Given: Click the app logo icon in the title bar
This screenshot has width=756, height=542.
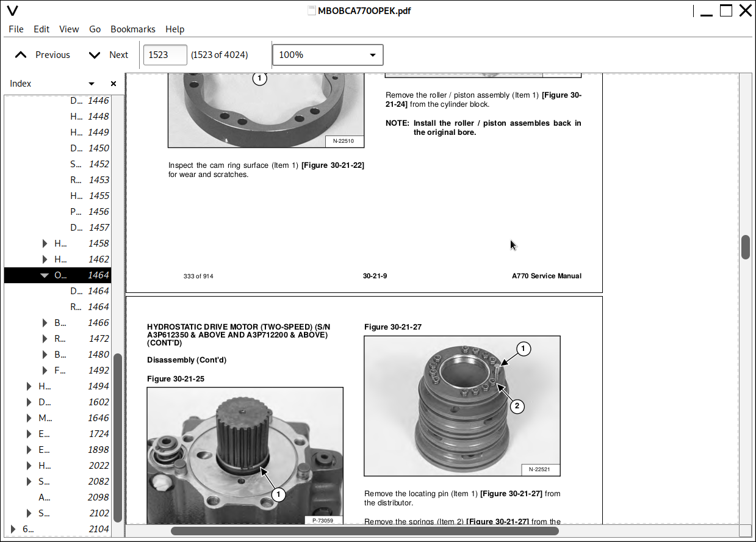Looking at the screenshot, I should pyautogui.click(x=12, y=10).
